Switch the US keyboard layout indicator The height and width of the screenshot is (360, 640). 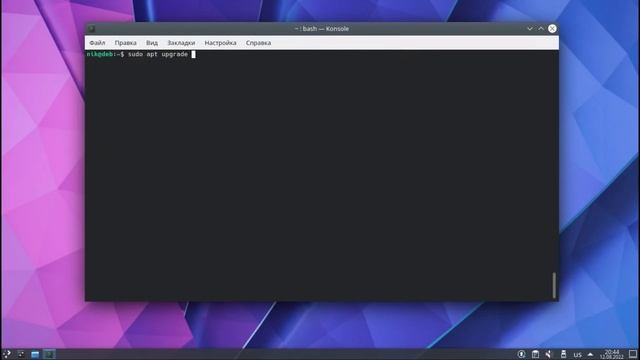577,355
